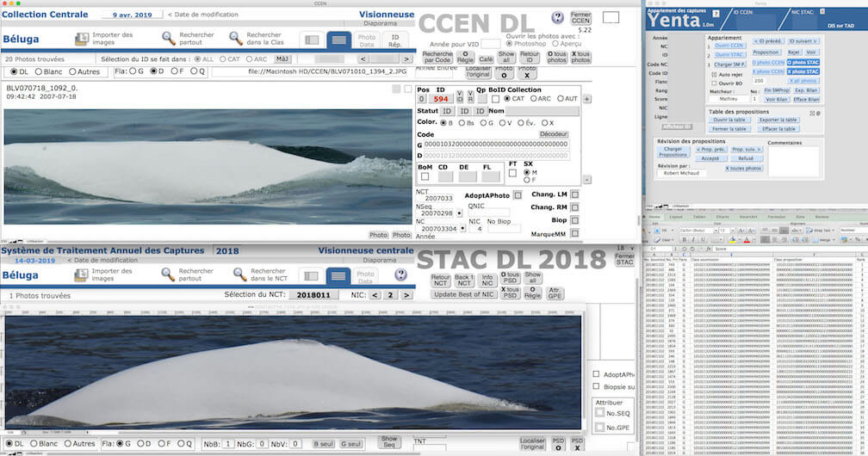The height and width of the screenshot is (456, 868).
Task: Open help question mark in STAC window
Action: [x=400, y=274]
